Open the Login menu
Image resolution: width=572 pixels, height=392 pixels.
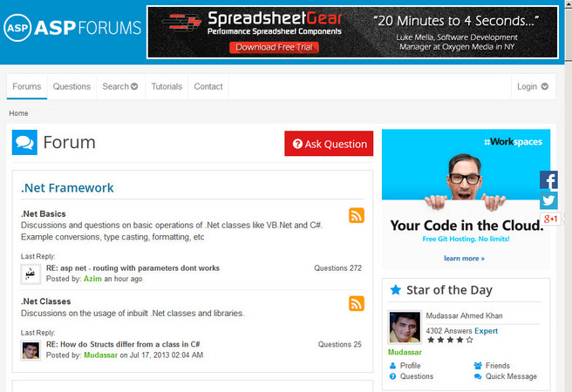[x=533, y=87]
